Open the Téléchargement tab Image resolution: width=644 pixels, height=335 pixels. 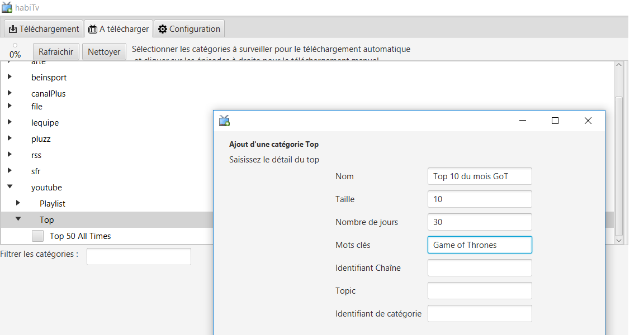click(44, 29)
